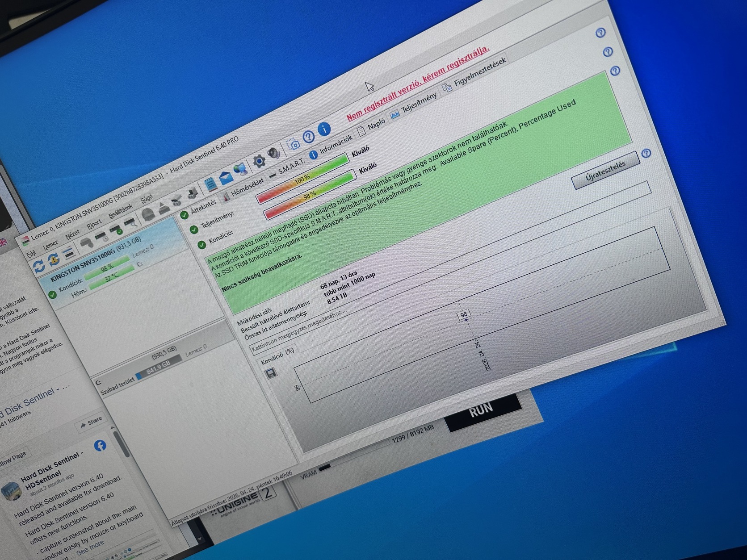Click the '68 nap, 13 óra' power-on time value
747x560 pixels.
339,280
